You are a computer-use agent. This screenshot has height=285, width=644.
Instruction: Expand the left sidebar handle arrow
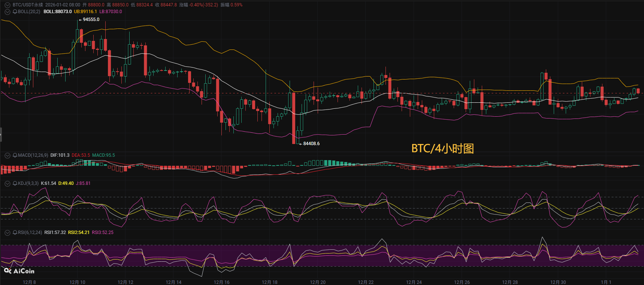[x=1, y=134]
